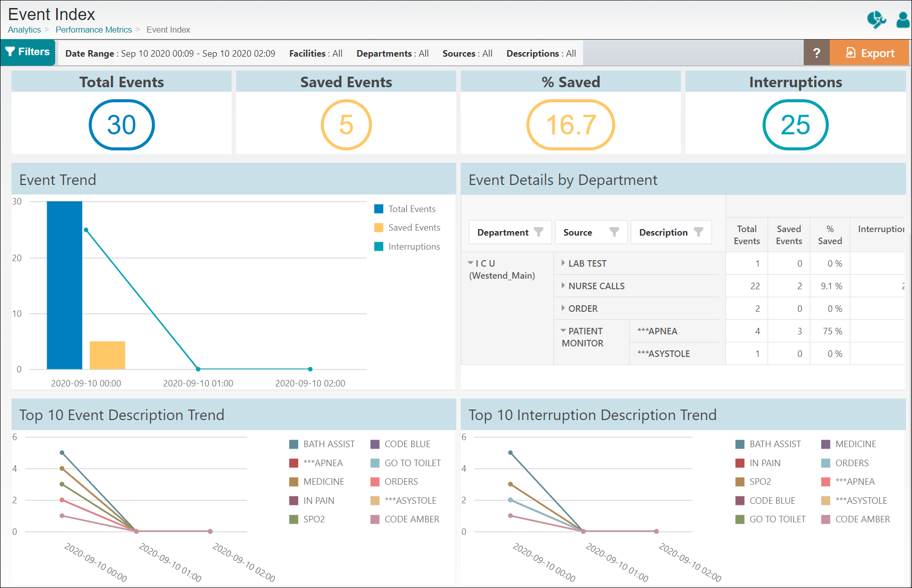Expand the NURSE CALLS source row
The width and height of the screenshot is (912, 588).
coord(563,286)
